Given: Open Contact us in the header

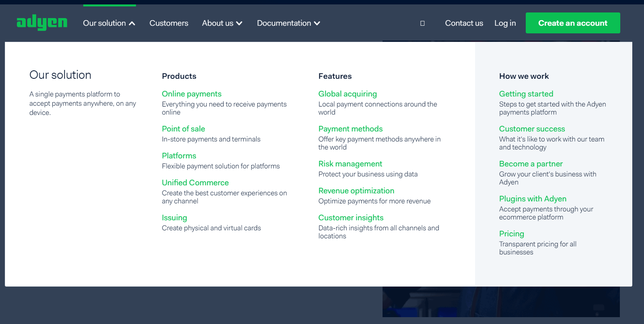Looking at the screenshot, I should tap(464, 23).
